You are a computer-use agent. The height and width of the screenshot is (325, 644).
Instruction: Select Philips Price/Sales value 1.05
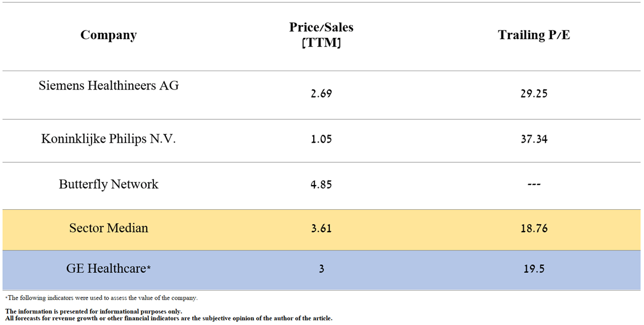coord(321,139)
